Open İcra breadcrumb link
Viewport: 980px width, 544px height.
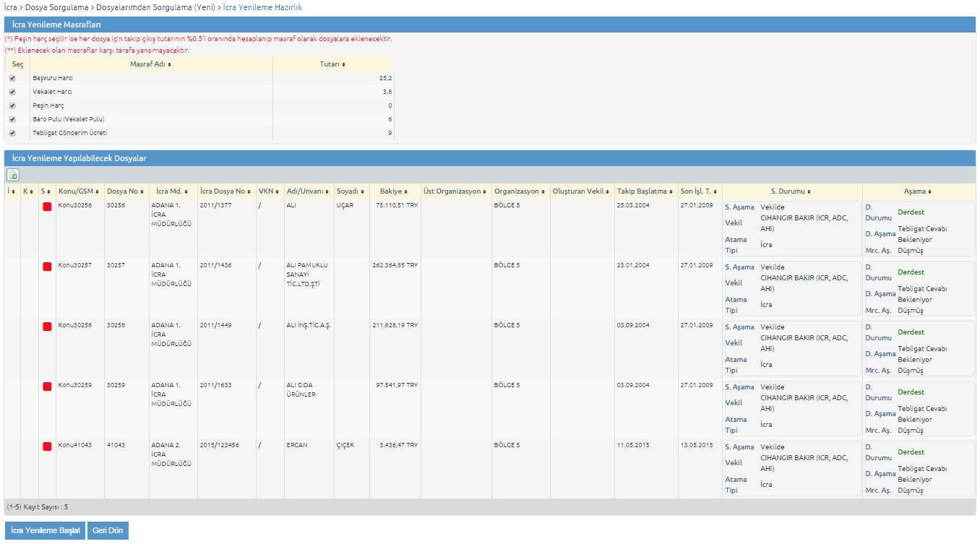(10, 7)
